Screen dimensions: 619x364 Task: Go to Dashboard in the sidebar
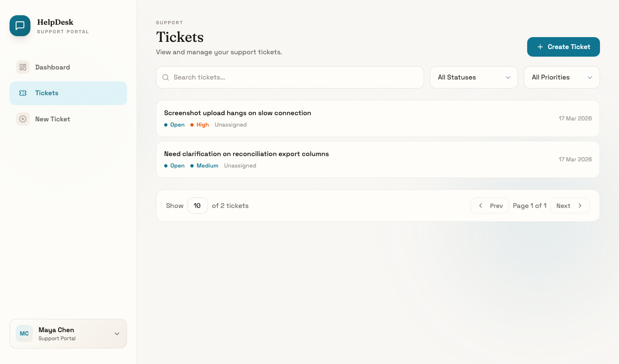pos(52,67)
